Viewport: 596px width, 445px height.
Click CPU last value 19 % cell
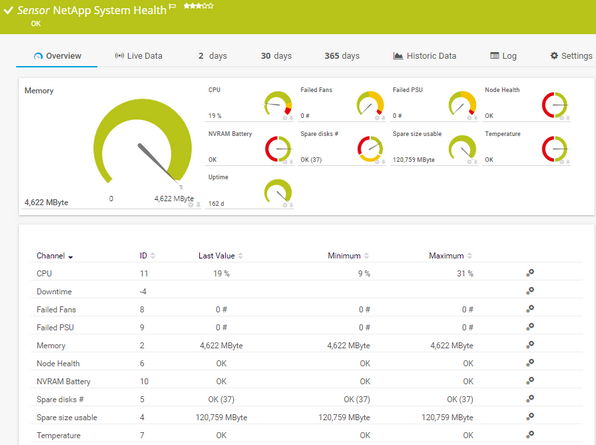point(221,274)
